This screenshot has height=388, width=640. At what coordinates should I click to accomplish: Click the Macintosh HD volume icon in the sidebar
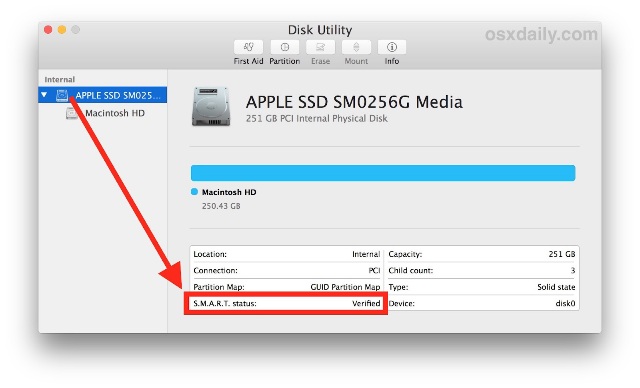point(72,113)
